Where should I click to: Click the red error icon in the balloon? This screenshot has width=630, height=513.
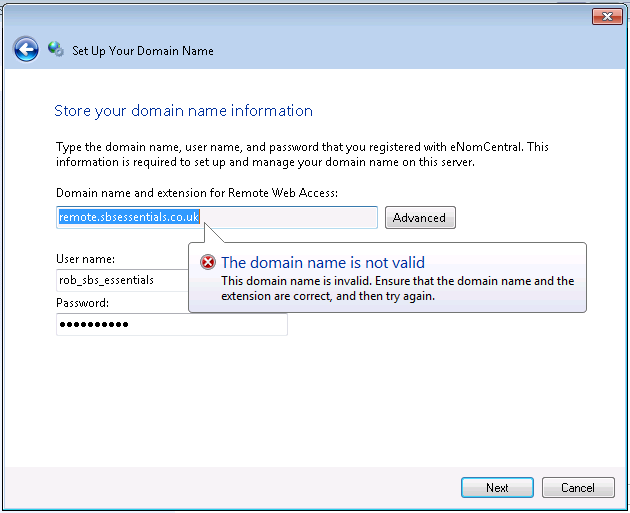coord(207,263)
